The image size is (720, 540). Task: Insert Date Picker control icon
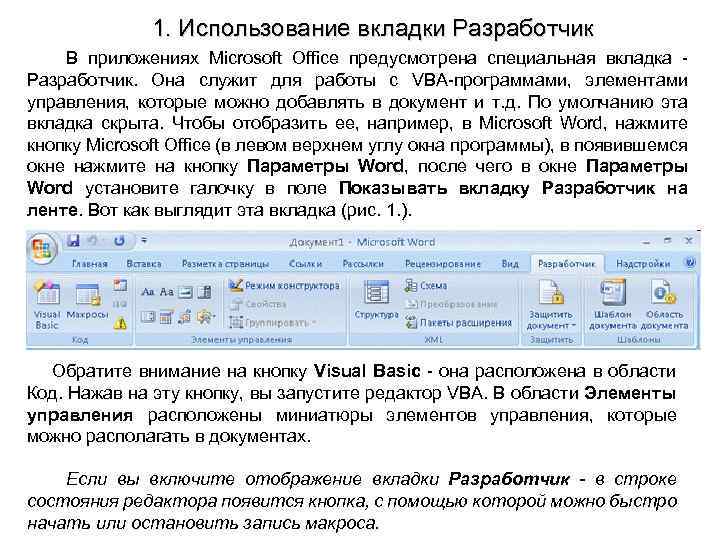tap(166, 317)
